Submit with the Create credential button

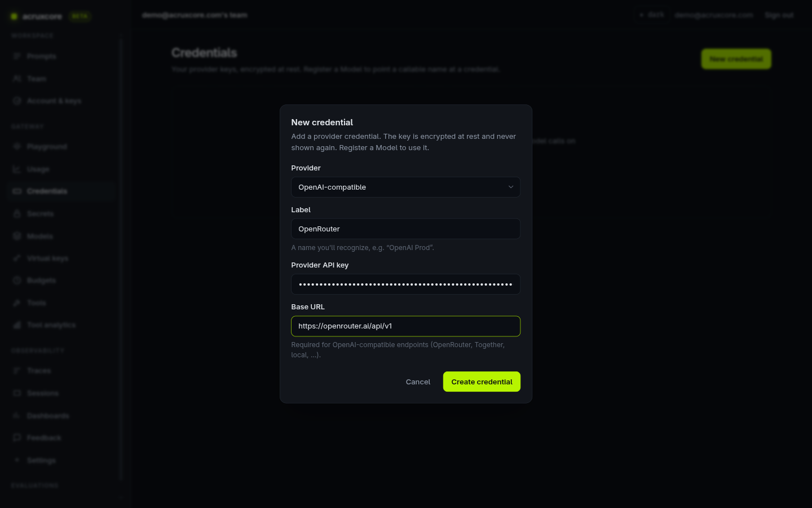482,382
